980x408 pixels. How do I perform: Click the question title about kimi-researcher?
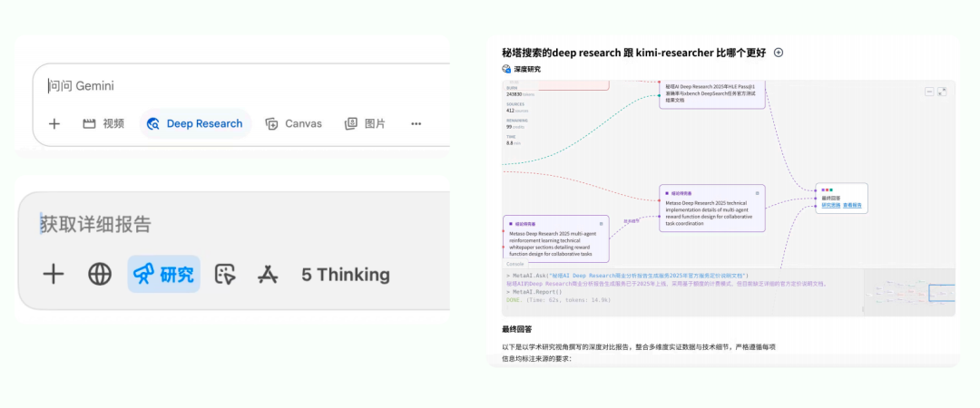pos(633,53)
